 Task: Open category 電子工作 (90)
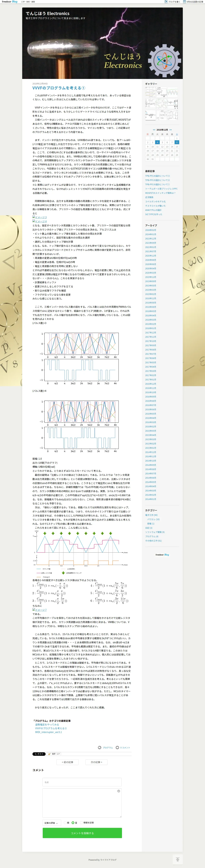[151, 515]
